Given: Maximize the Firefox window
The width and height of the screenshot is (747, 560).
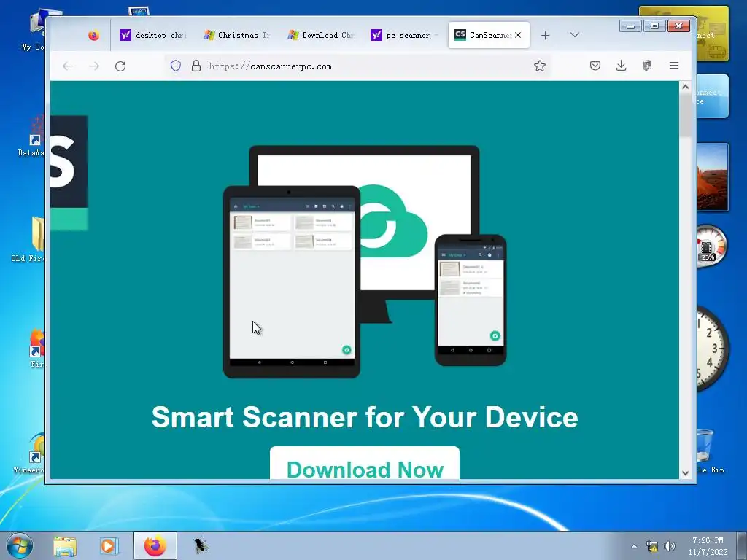Looking at the screenshot, I should (654, 26).
